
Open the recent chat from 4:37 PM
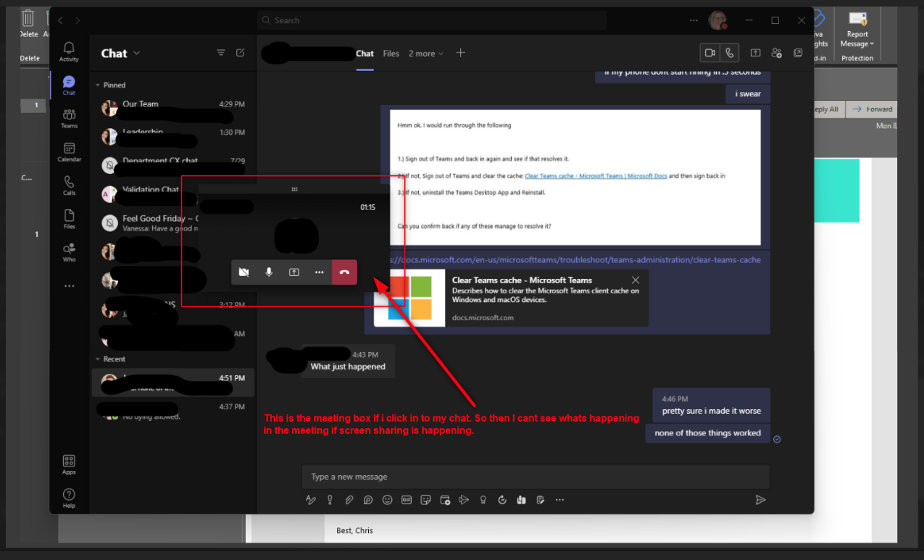[x=173, y=411]
